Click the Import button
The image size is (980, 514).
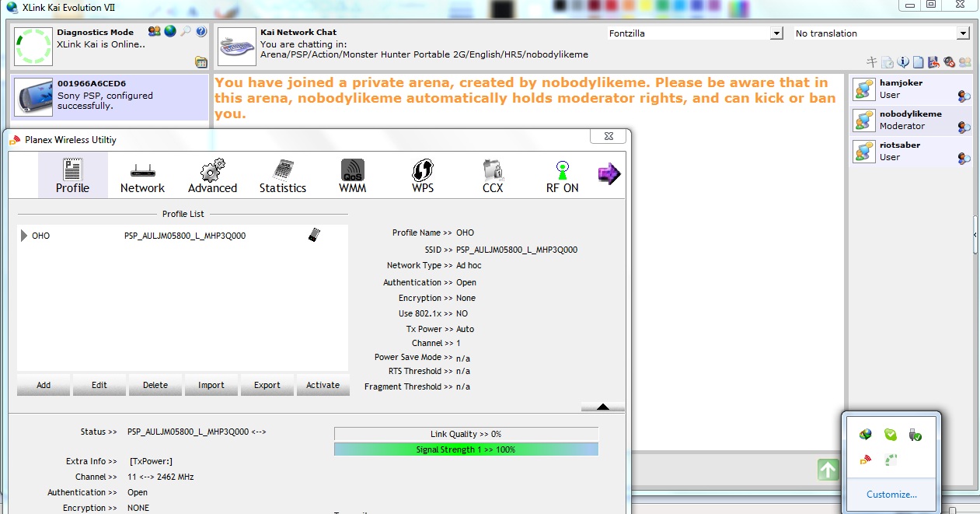pos(211,385)
